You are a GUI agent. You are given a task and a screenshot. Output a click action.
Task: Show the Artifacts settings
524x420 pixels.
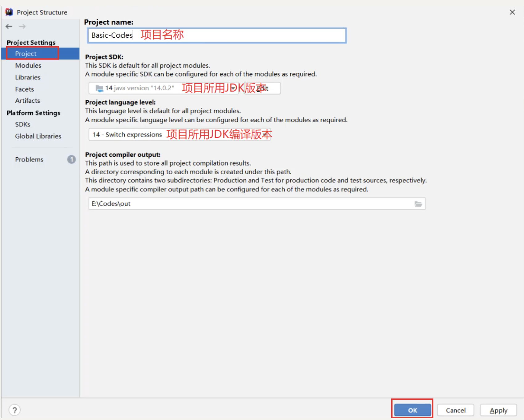click(27, 101)
